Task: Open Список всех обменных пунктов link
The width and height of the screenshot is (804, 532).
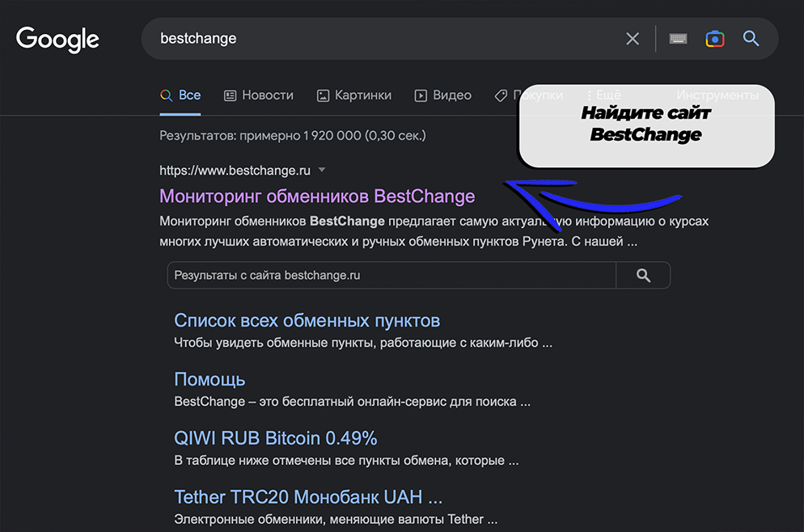Action: point(307,320)
